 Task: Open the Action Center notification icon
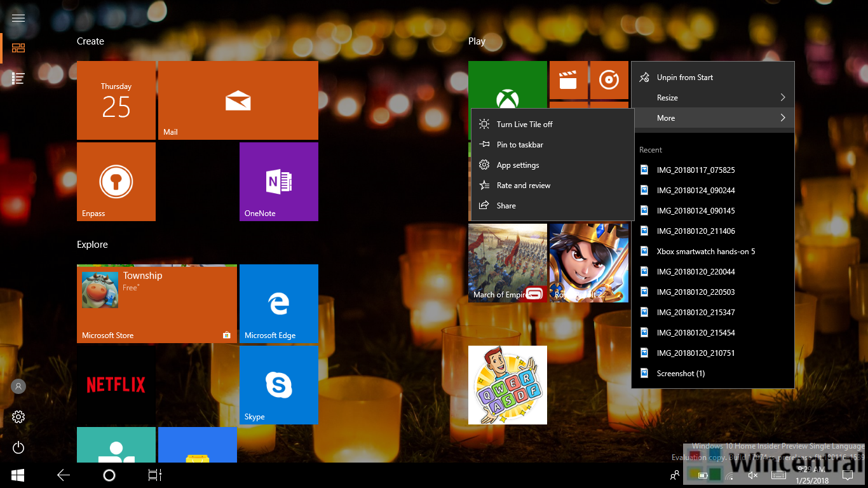[847, 475]
